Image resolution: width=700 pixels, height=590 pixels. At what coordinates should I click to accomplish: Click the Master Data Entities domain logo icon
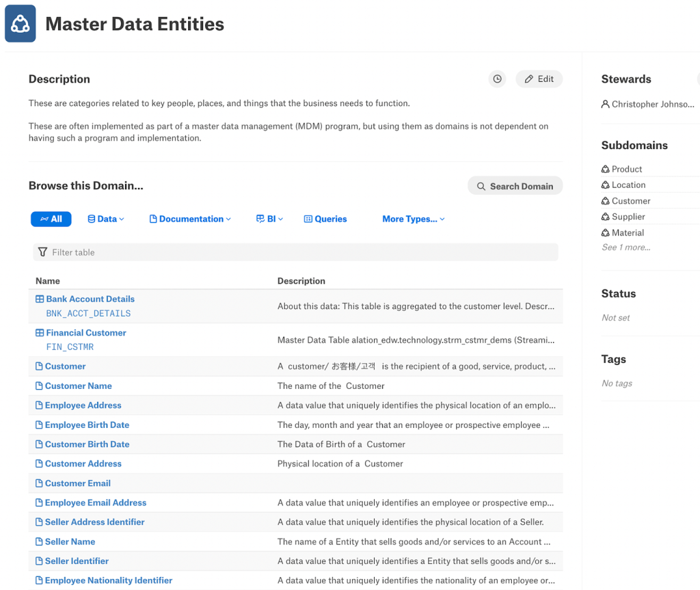pyautogui.click(x=20, y=24)
